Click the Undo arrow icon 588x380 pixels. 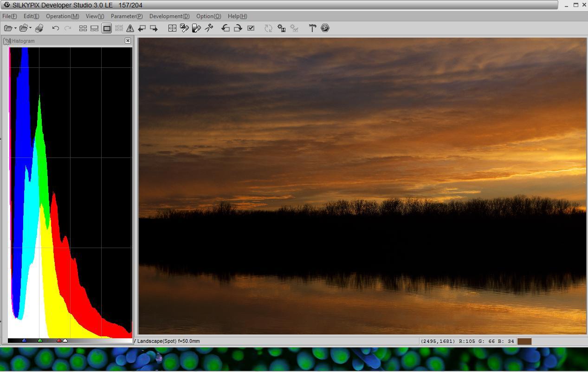pos(56,28)
